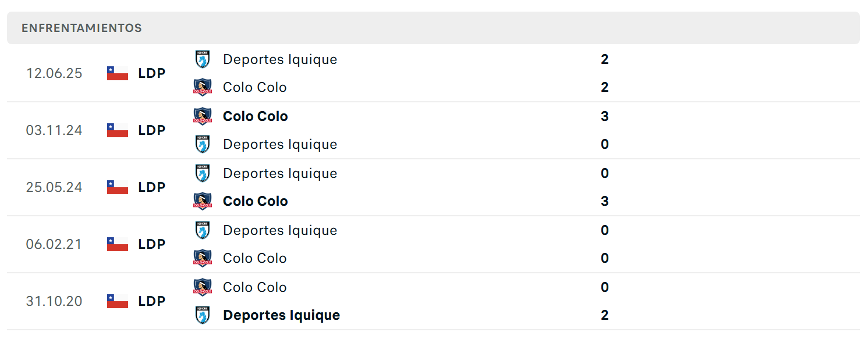
Task: Open the LDP league link for 31.10.20
Action: click(152, 301)
